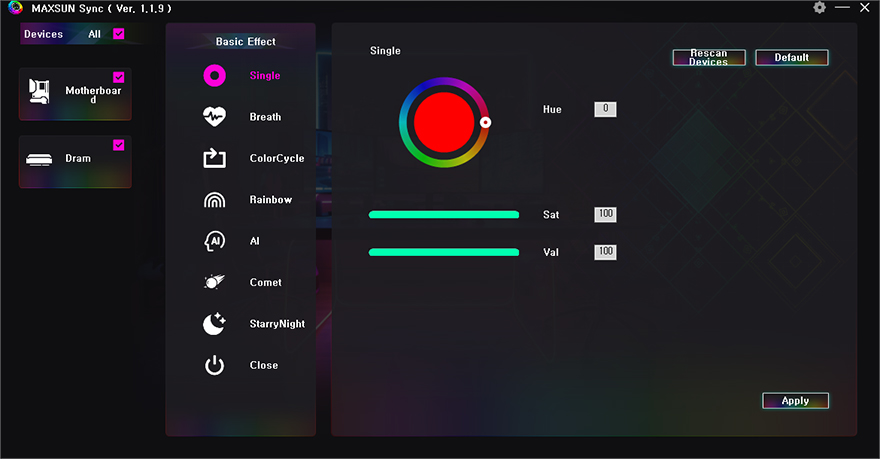Click the Val value input field
The height and width of the screenshot is (459, 880).
tap(606, 252)
